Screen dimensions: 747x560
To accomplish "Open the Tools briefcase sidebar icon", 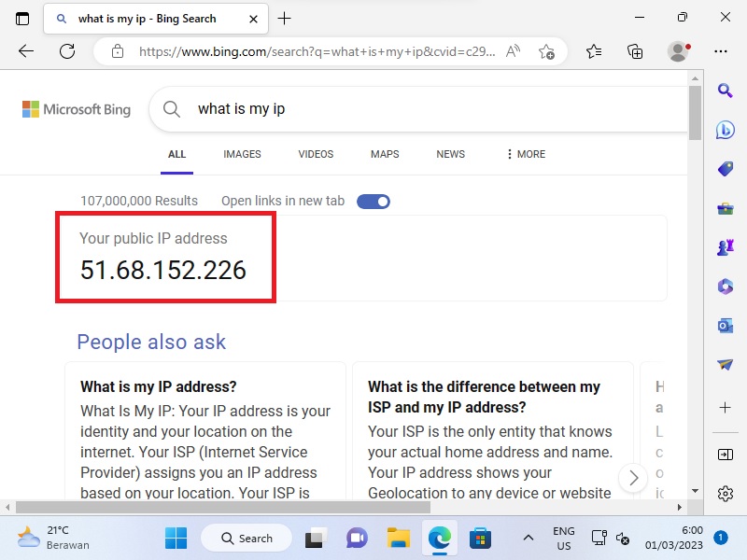I will (725, 209).
